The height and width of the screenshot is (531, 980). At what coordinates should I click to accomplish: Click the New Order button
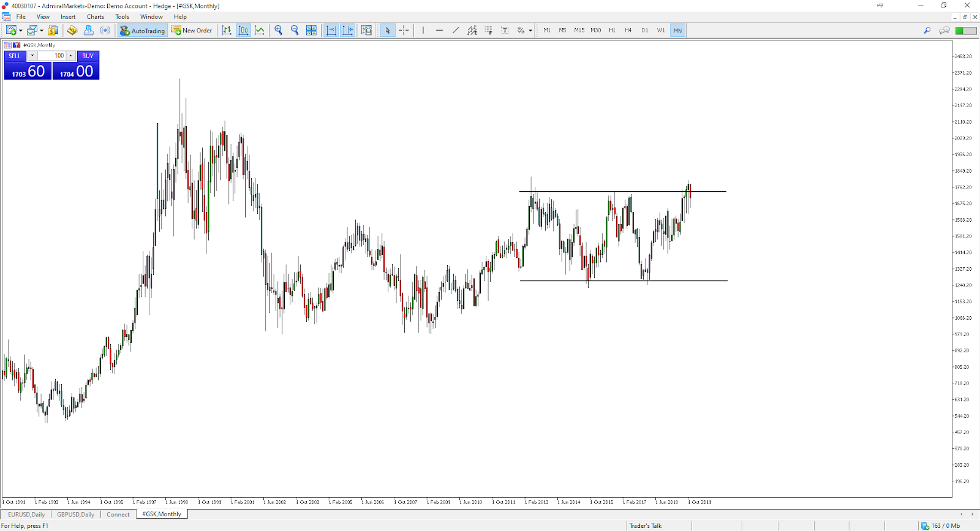click(192, 30)
